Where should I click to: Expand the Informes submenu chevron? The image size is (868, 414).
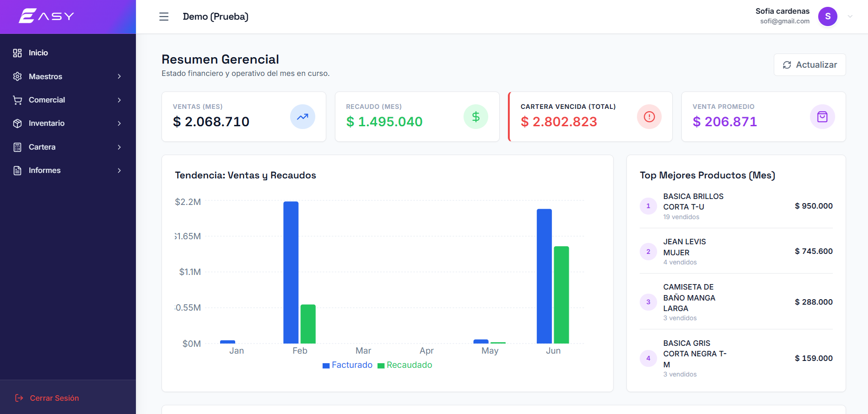coord(119,171)
